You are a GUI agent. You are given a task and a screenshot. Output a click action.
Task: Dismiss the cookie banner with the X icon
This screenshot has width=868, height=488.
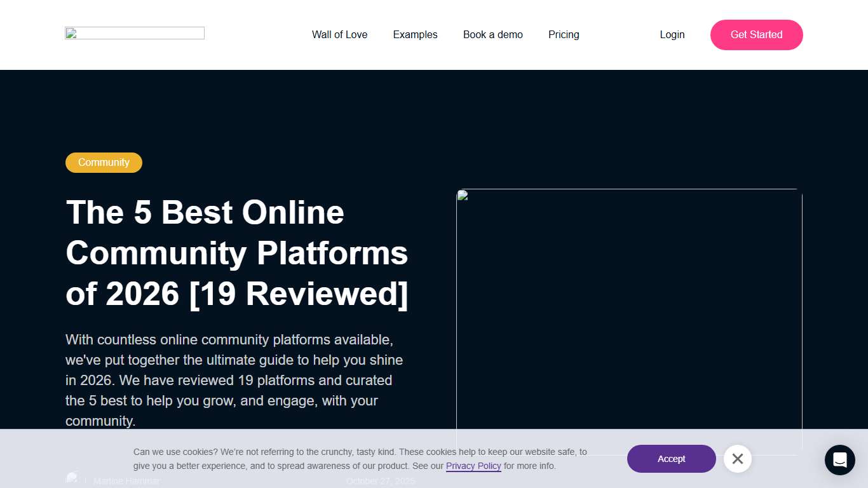click(738, 458)
